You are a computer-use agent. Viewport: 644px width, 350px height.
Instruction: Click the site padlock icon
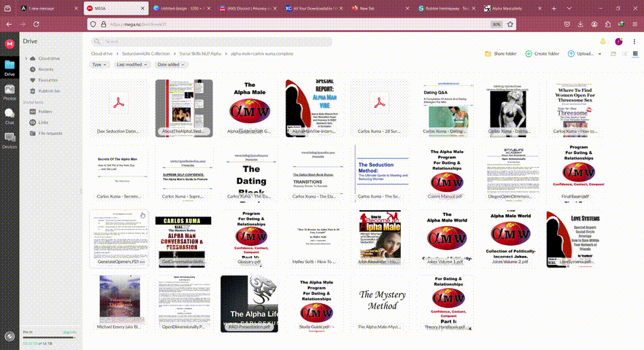point(104,24)
